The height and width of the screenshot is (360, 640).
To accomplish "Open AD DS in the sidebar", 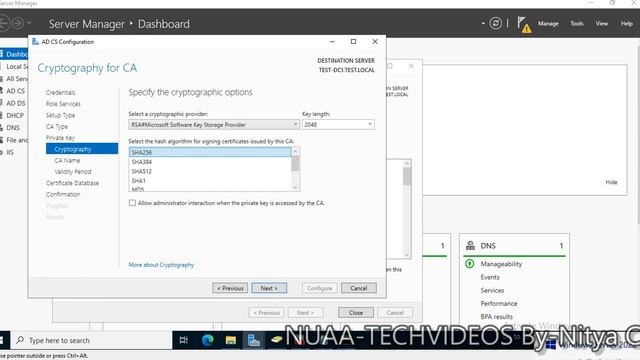I will coord(14,103).
